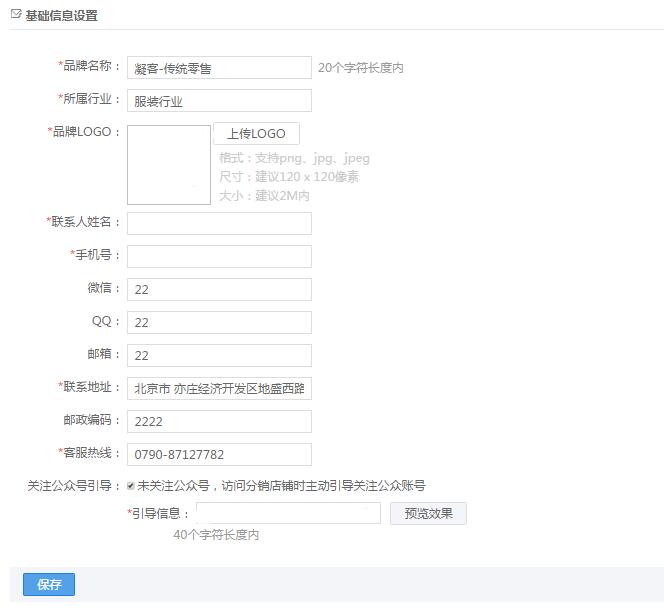Focus the 邮政编码 field containing 2222
Screen dimensions: 664x611
coord(219,422)
